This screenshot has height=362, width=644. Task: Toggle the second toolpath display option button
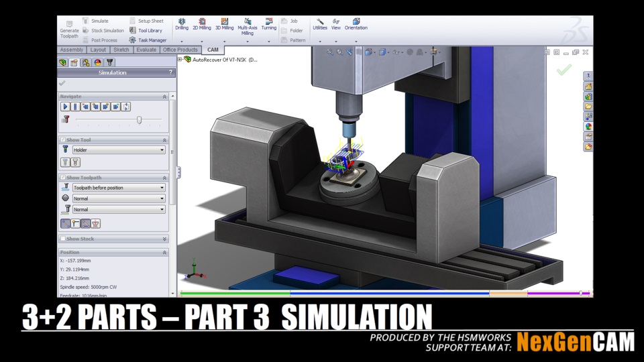tap(75, 224)
